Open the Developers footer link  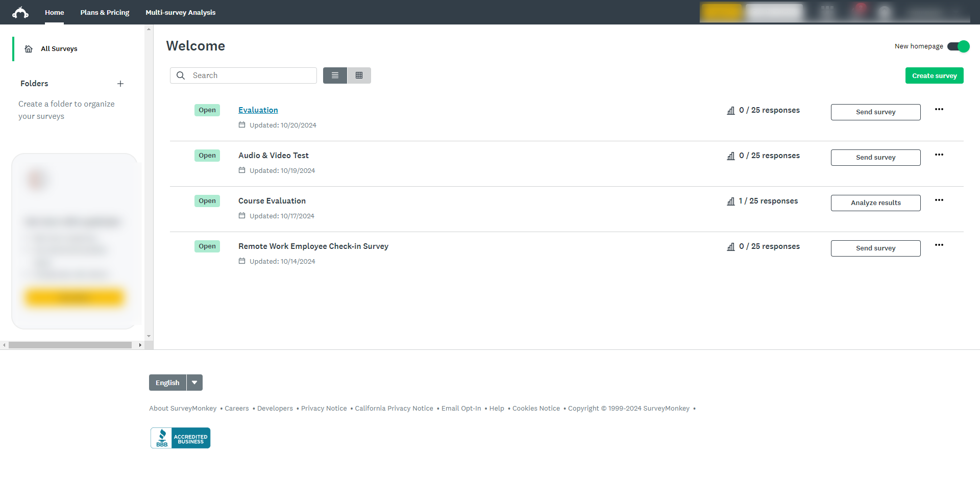pos(275,409)
